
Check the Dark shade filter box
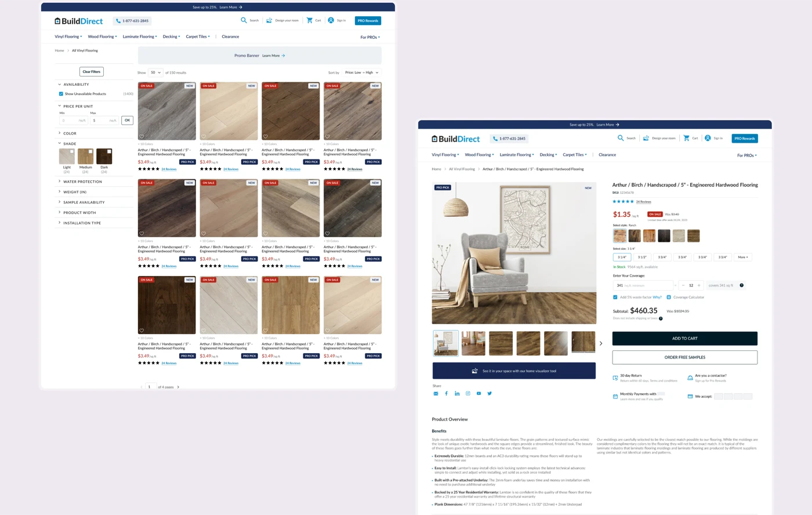click(x=109, y=151)
